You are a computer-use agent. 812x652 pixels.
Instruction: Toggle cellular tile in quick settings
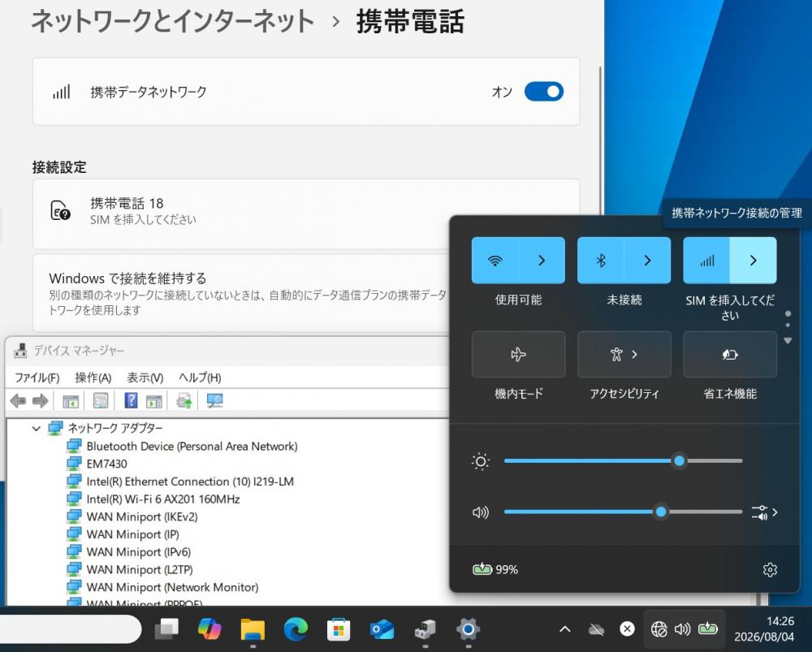coord(707,261)
